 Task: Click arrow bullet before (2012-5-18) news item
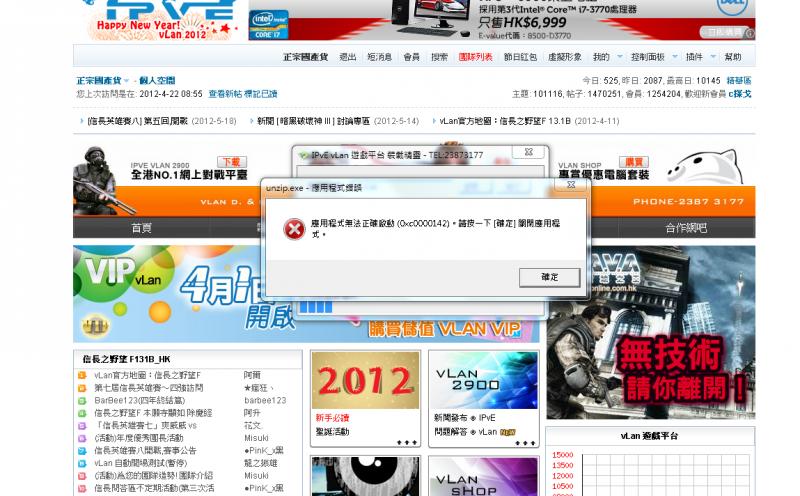pyautogui.click(x=82, y=121)
